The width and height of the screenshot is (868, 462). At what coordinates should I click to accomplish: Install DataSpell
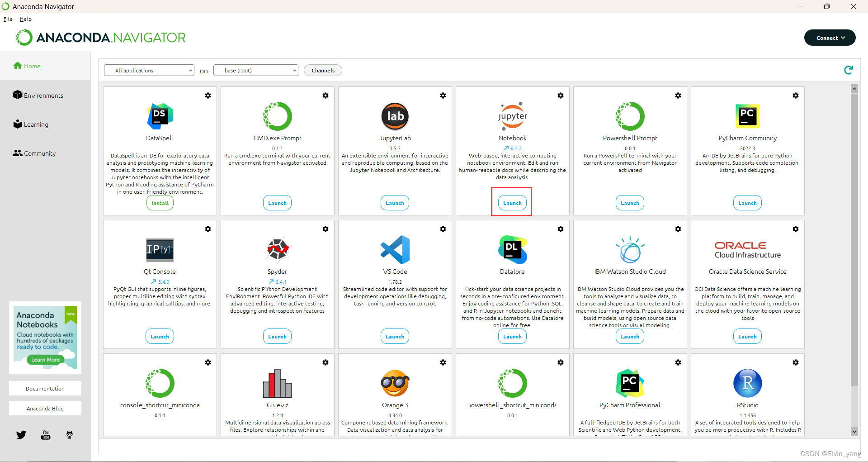[x=160, y=203]
